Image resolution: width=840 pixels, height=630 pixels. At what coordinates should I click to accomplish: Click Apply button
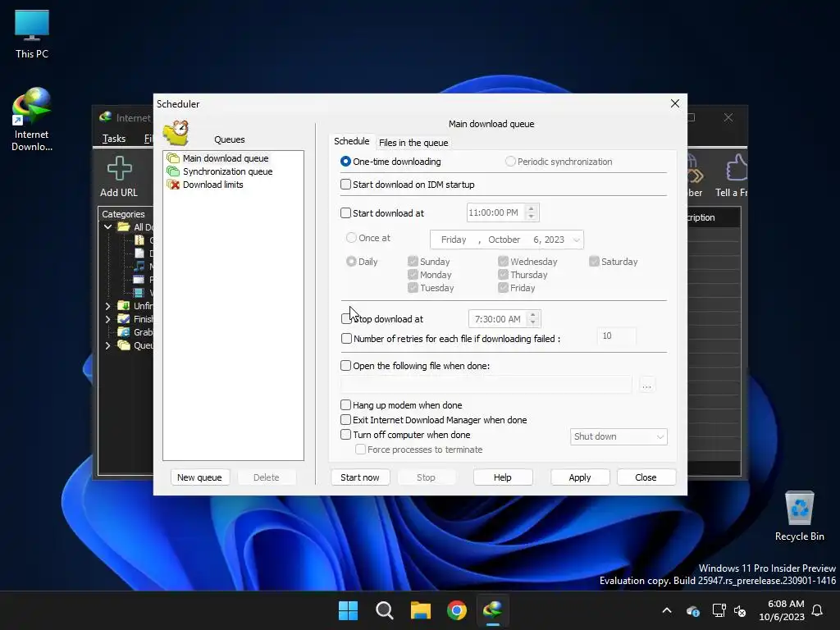(580, 477)
